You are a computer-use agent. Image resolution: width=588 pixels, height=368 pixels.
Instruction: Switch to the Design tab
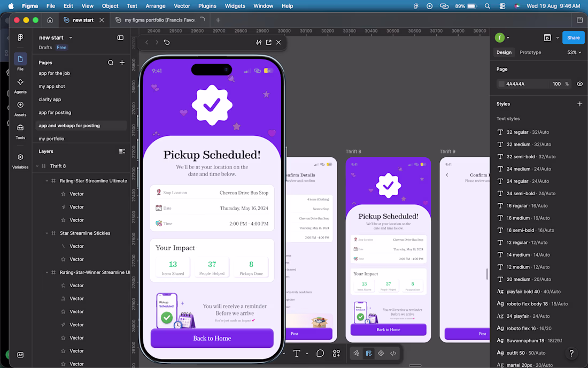(504, 52)
